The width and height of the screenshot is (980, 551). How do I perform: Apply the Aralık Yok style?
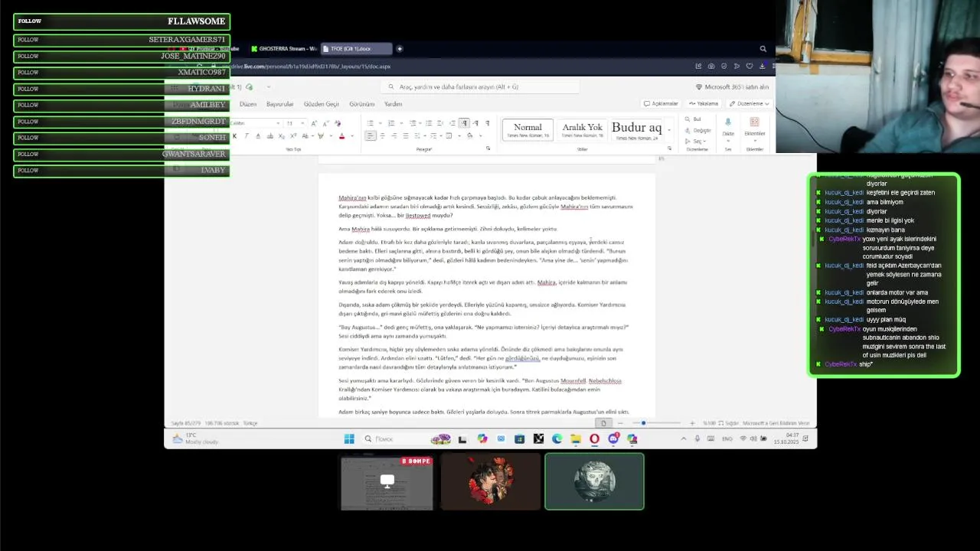click(x=582, y=129)
